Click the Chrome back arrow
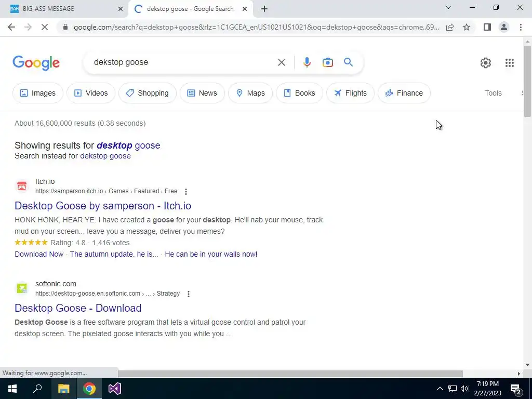 coord(11,27)
